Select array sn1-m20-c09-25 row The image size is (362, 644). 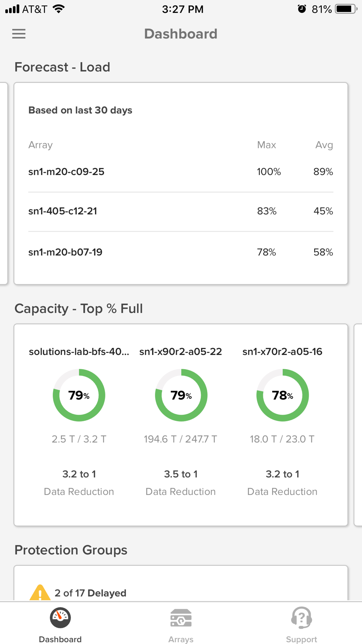pyautogui.click(x=181, y=172)
